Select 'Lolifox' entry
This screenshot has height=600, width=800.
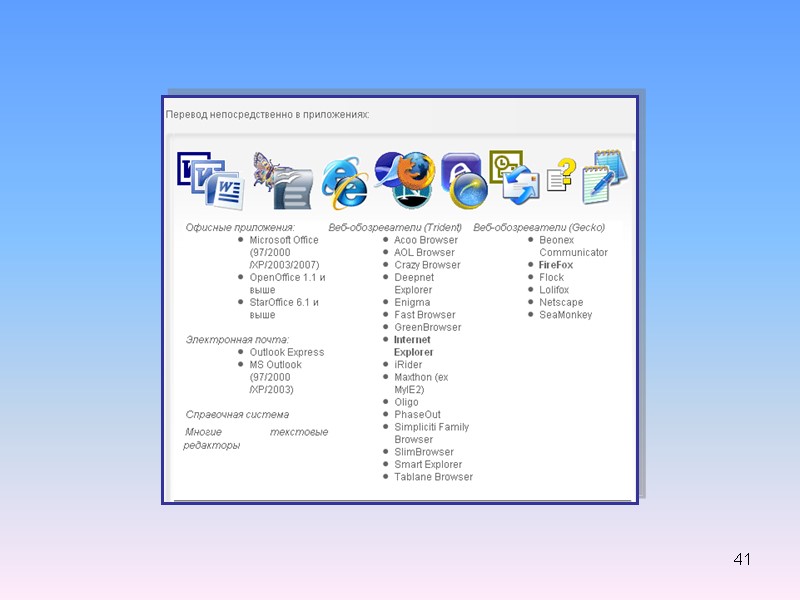tap(554, 290)
